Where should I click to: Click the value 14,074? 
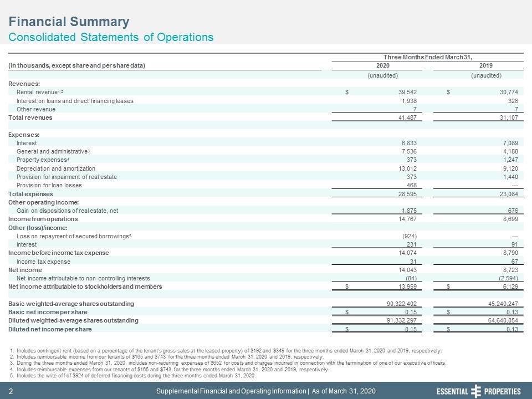(x=407, y=253)
